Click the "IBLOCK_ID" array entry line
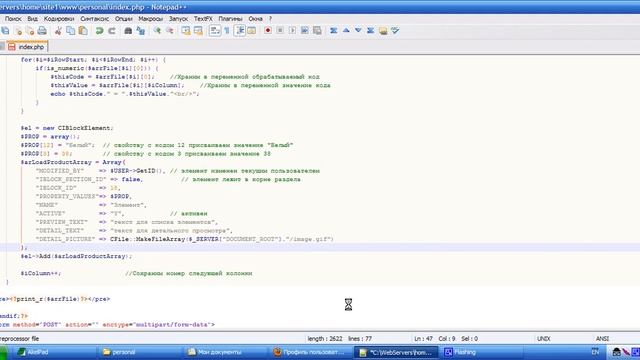The height and width of the screenshot is (360, 640). (x=78, y=188)
